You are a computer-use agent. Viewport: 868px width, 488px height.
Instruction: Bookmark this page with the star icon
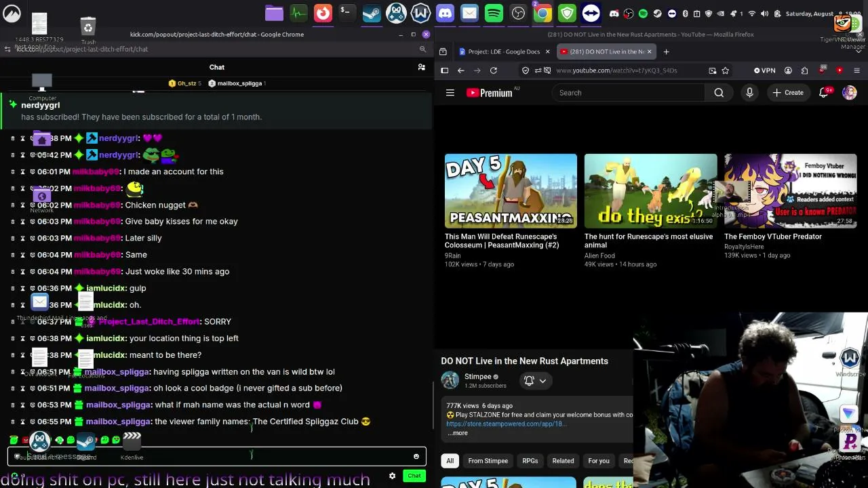coord(726,70)
